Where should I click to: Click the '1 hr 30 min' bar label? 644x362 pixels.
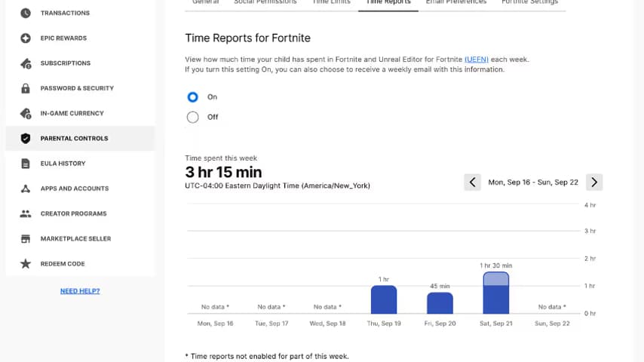(495, 265)
